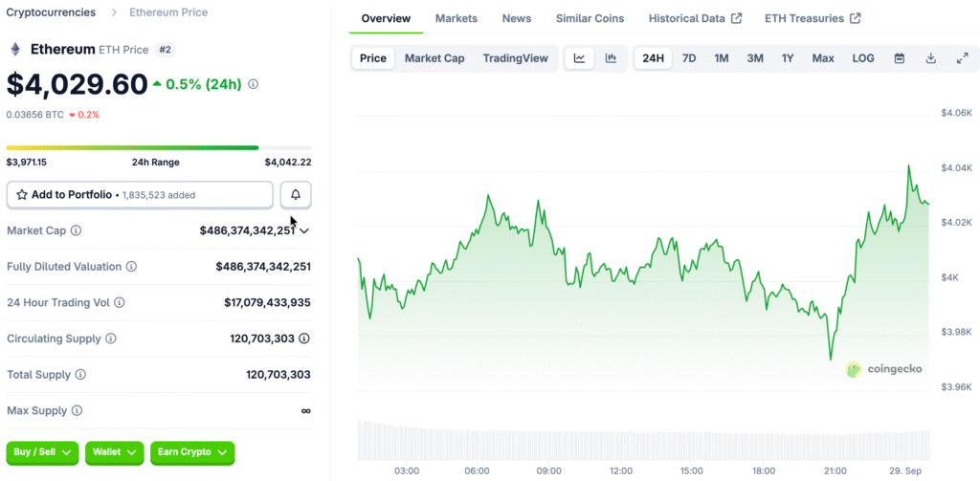Switch to the candlestick chart icon
The image size is (980, 481).
[611, 58]
